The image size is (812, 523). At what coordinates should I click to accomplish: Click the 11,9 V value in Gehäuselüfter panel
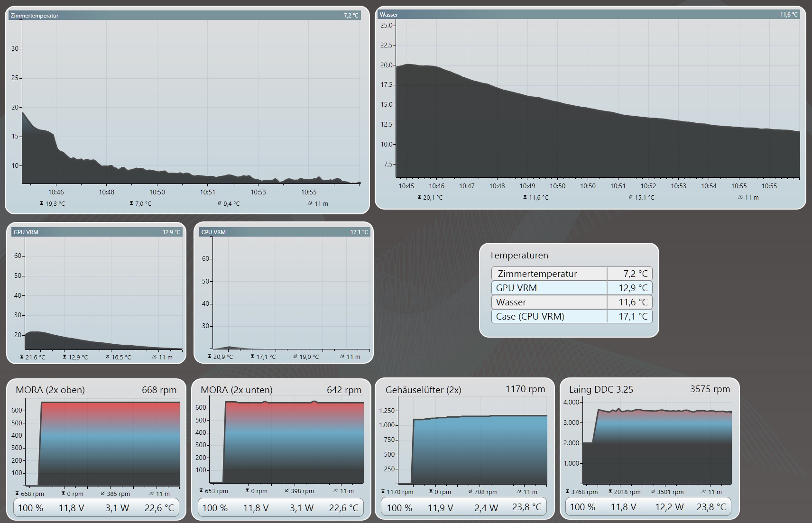pos(441,508)
